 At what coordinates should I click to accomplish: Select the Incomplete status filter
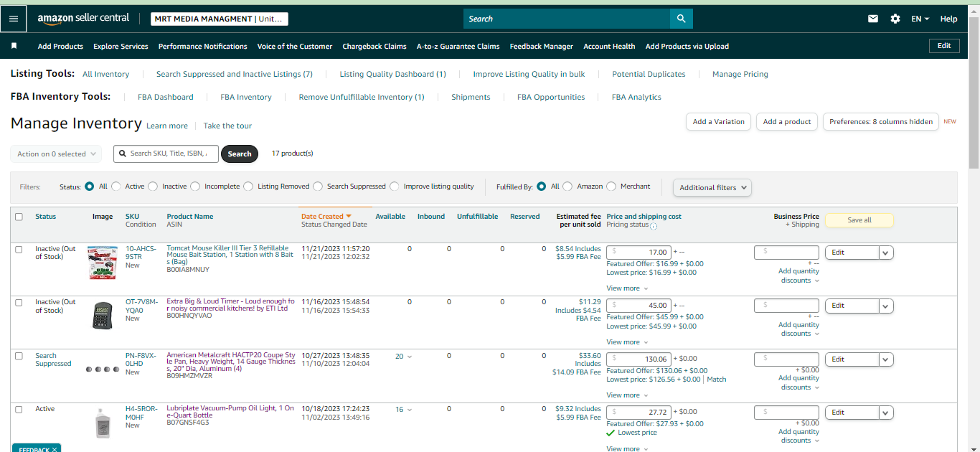pos(195,187)
